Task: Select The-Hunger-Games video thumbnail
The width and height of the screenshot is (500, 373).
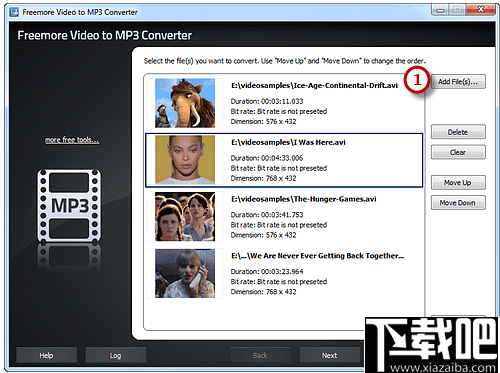Action: [185, 216]
